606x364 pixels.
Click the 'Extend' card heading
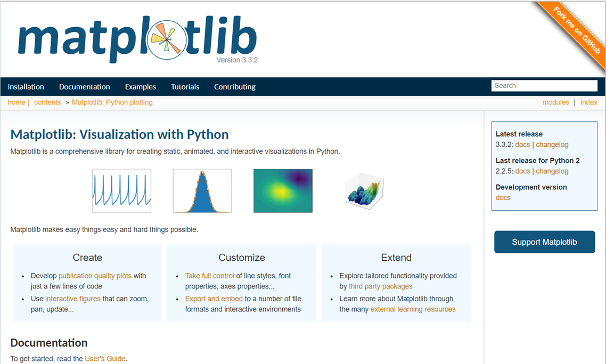click(x=396, y=258)
